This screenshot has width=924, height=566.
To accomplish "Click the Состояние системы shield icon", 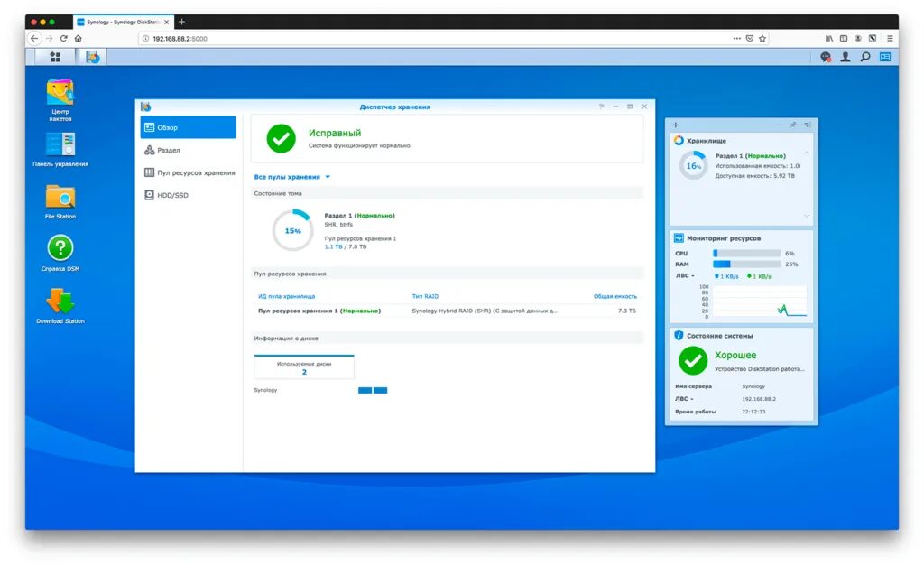I will pos(679,335).
